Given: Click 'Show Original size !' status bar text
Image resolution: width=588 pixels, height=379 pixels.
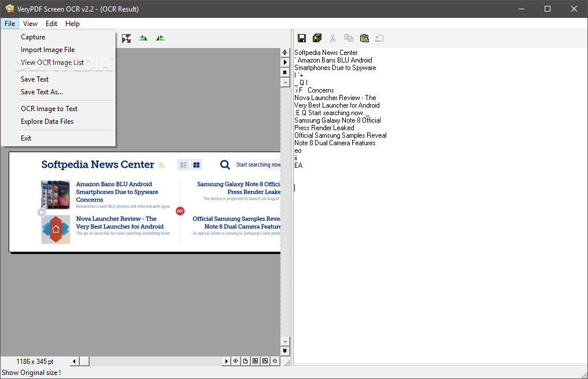Looking at the screenshot, I should pos(31,373).
